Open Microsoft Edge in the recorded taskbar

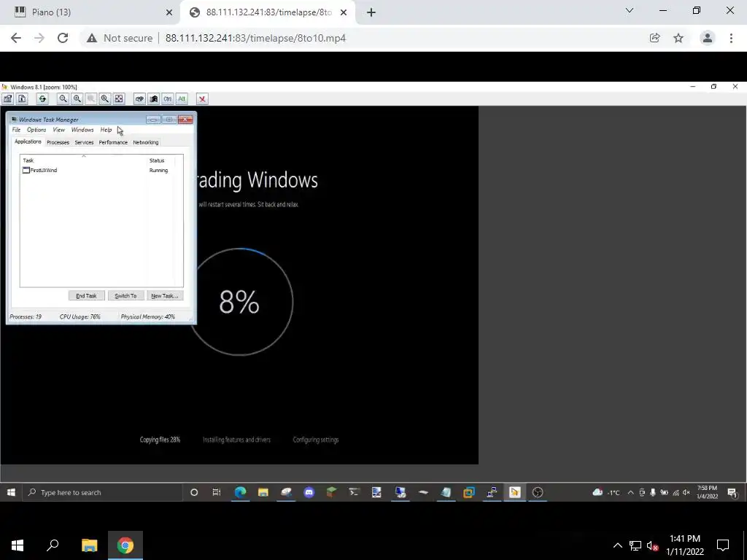tap(240, 492)
